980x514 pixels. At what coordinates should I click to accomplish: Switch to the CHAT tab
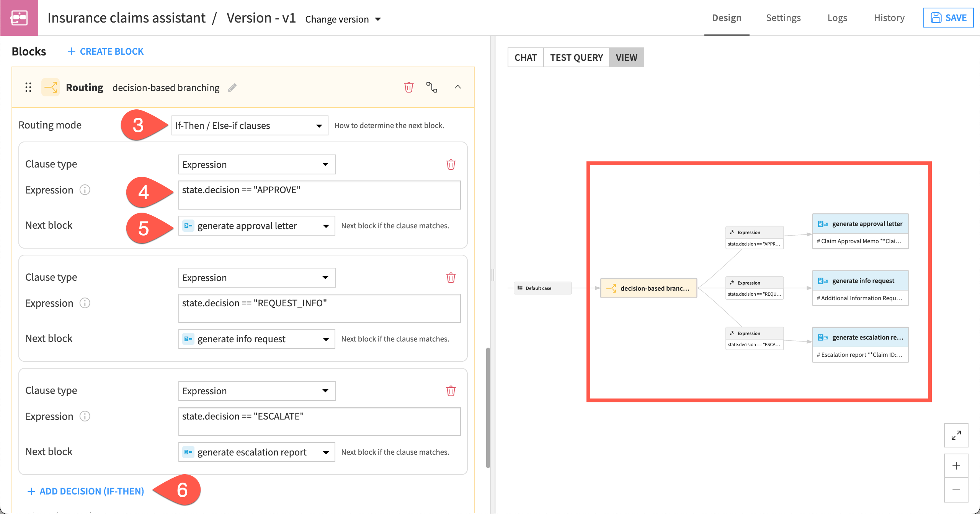pyautogui.click(x=526, y=57)
